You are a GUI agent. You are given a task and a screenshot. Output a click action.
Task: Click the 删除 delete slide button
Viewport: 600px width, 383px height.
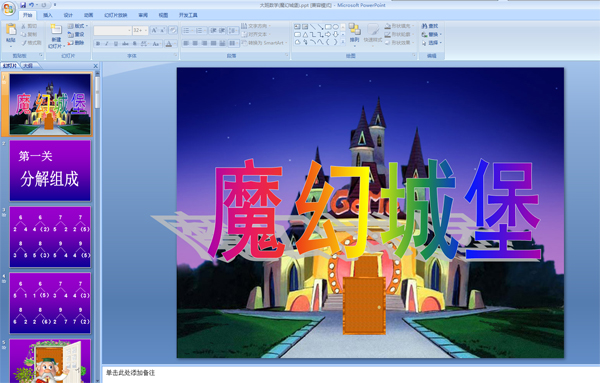(x=76, y=43)
